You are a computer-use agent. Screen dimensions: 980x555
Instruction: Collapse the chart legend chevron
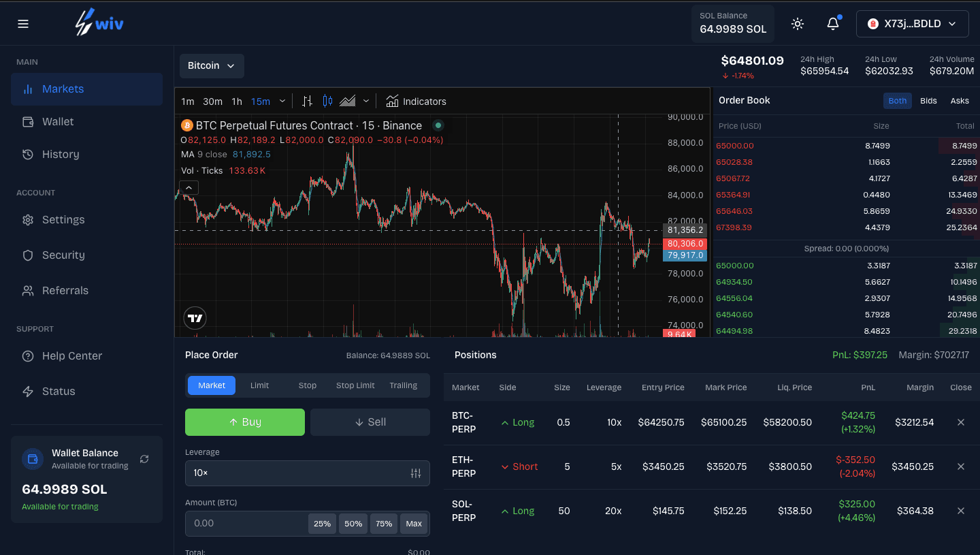pos(189,187)
